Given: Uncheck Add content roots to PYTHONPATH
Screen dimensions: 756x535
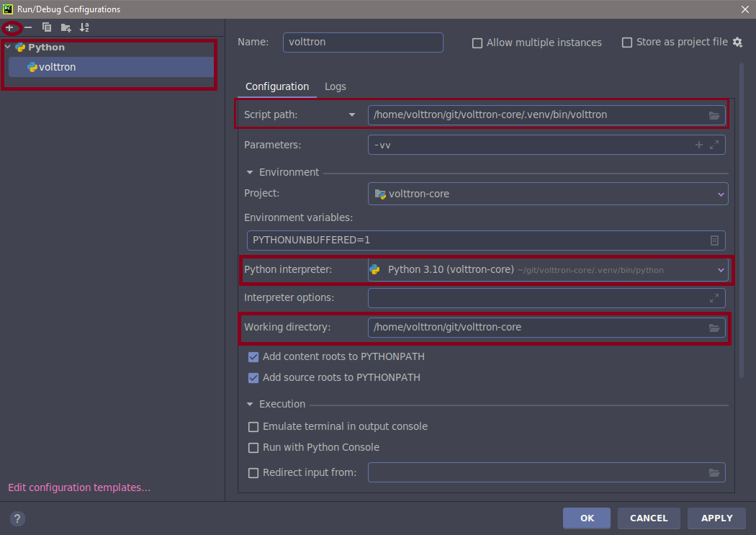Looking at the screenshot, I should [x=253, y=356].
